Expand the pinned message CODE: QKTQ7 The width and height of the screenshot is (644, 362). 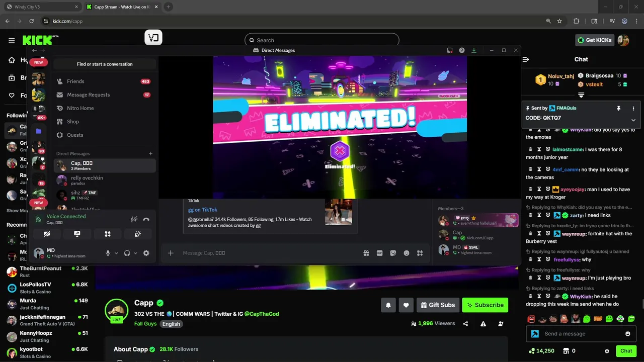click(x=633, y=120)
